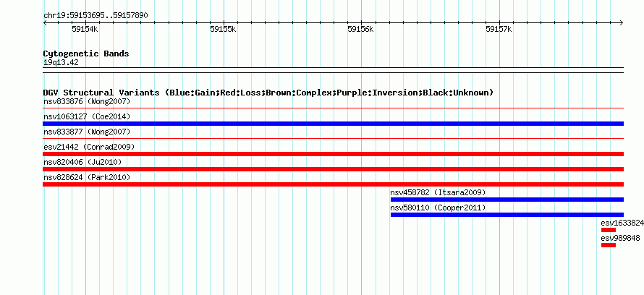Image resolution: width=644 pixels, height=295 pixels.
Task: Click the nsv458782 (Itsara2009) label
Action: point(438,192)
